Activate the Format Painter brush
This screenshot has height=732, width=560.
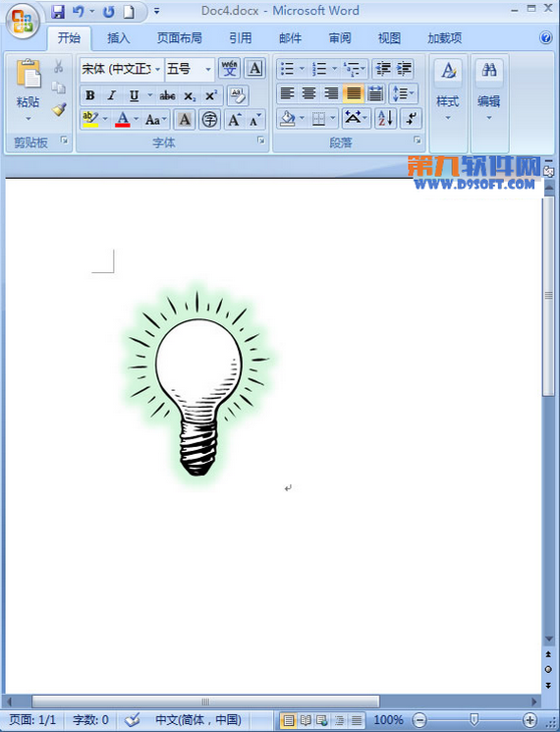pyautogui.click(x=59, y=109)
